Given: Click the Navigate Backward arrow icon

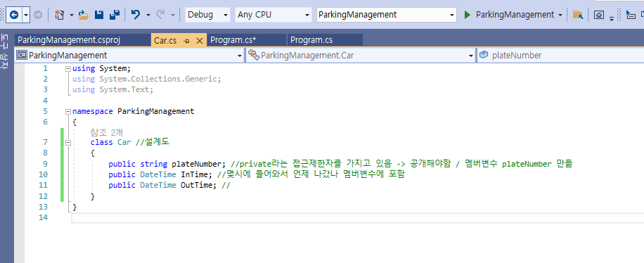Looking at the screenshot, I should click(14, 15).
